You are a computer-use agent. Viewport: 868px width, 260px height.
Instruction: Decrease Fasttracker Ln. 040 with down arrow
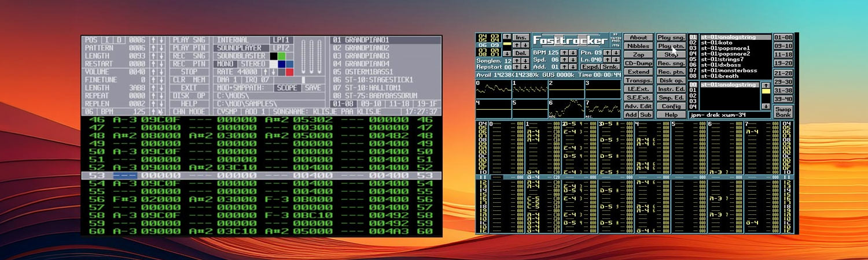tap(616, 60)
